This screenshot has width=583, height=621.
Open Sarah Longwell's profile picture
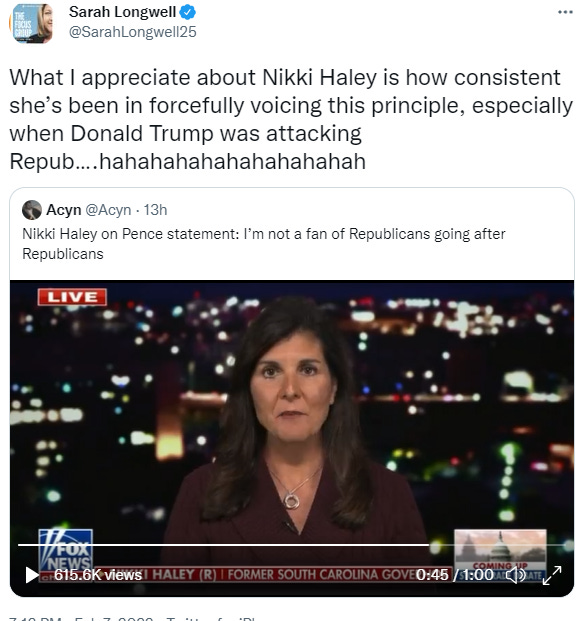click(31, 23)
